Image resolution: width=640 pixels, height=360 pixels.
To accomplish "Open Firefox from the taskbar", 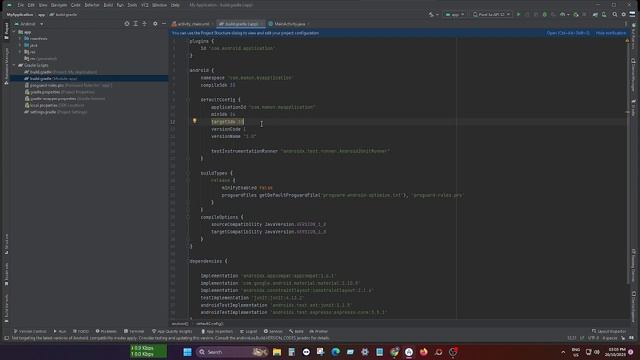I will pyautogui.click(x=424, y=352).
